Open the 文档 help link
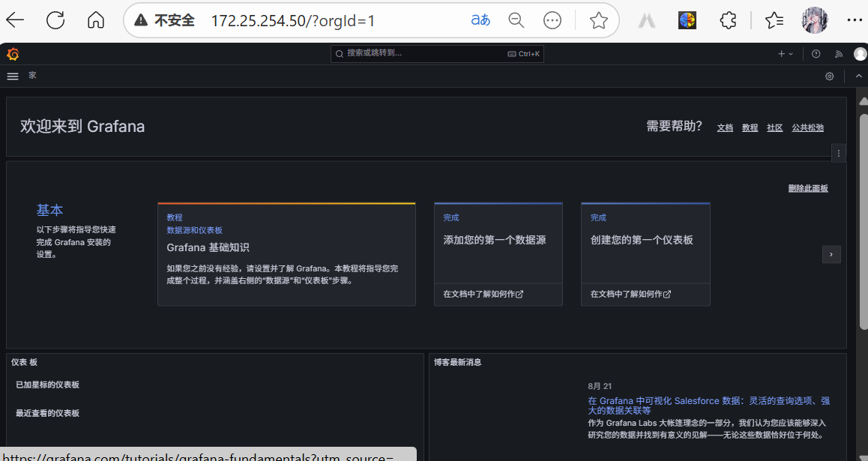 [725, 128]
